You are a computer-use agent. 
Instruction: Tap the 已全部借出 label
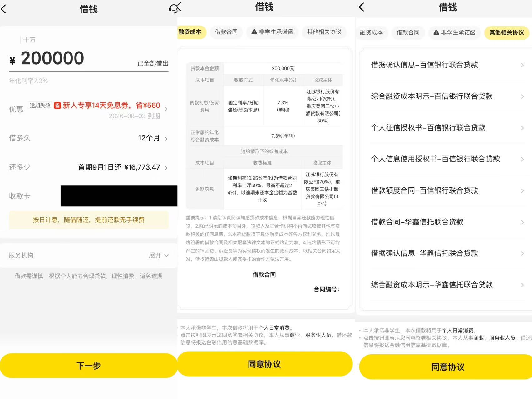[153, 63]
